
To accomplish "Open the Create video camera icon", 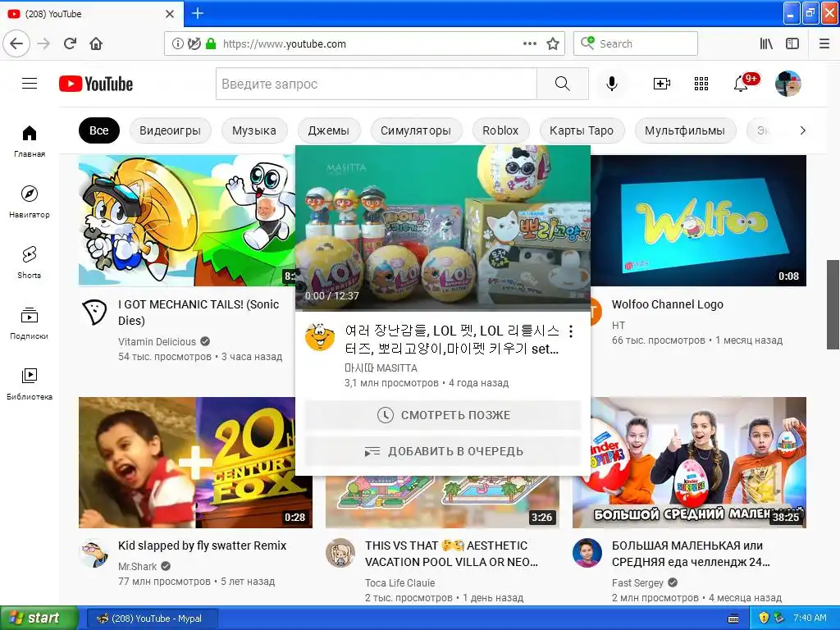I will pos(662,84).
